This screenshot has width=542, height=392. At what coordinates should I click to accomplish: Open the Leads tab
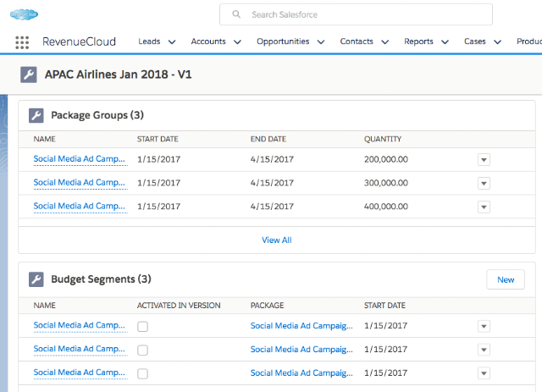(149, 41)
